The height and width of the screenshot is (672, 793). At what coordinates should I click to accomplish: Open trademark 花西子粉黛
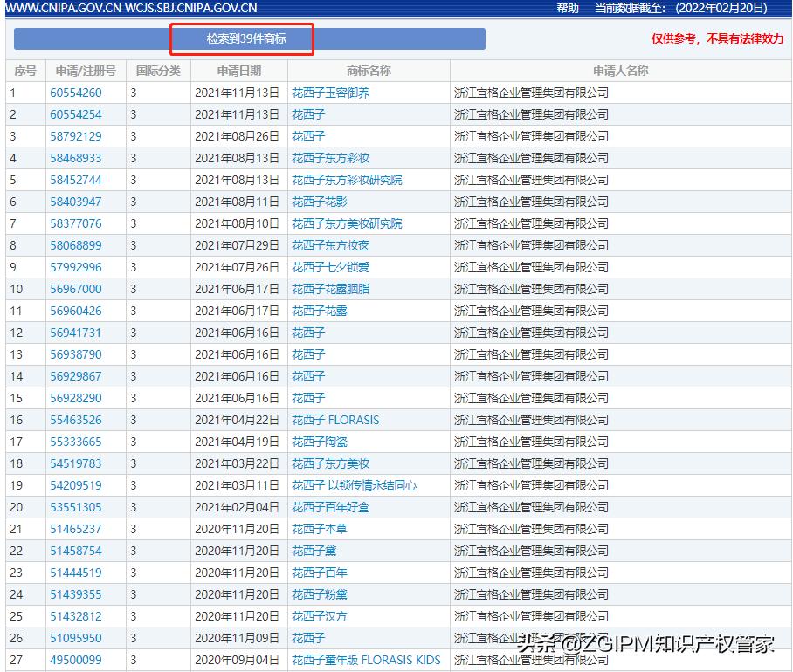[320, 594]
